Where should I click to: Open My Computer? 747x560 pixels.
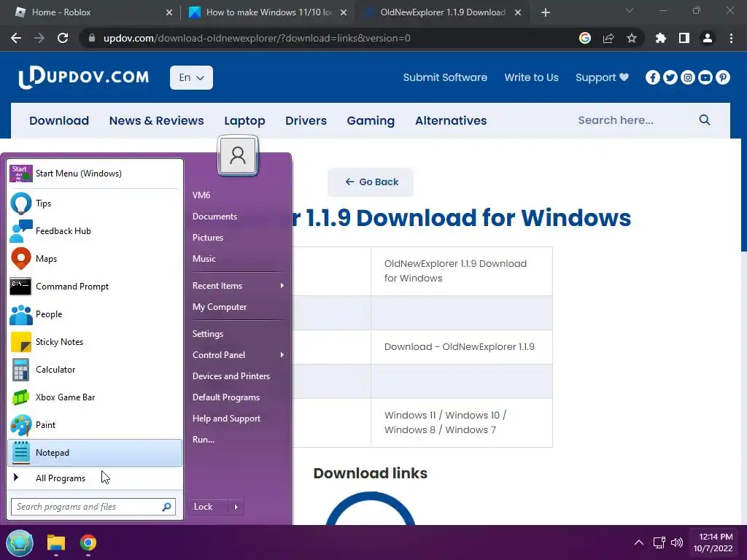tap(220, 307)
